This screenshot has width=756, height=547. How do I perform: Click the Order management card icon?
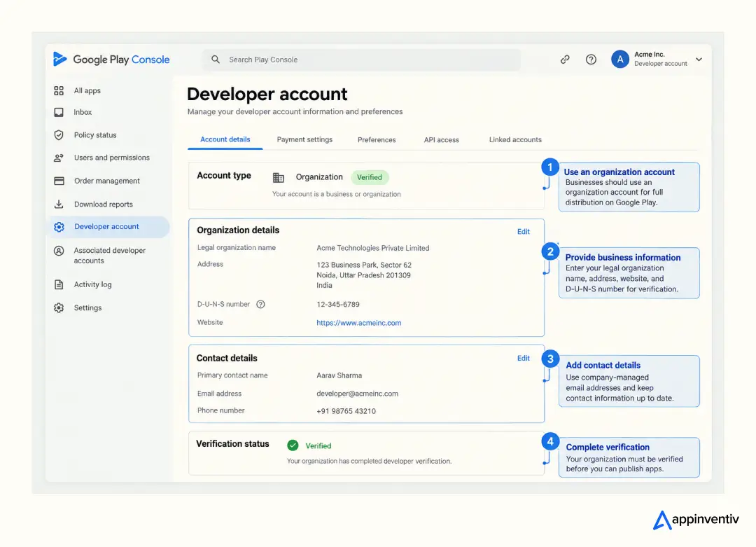59,181
